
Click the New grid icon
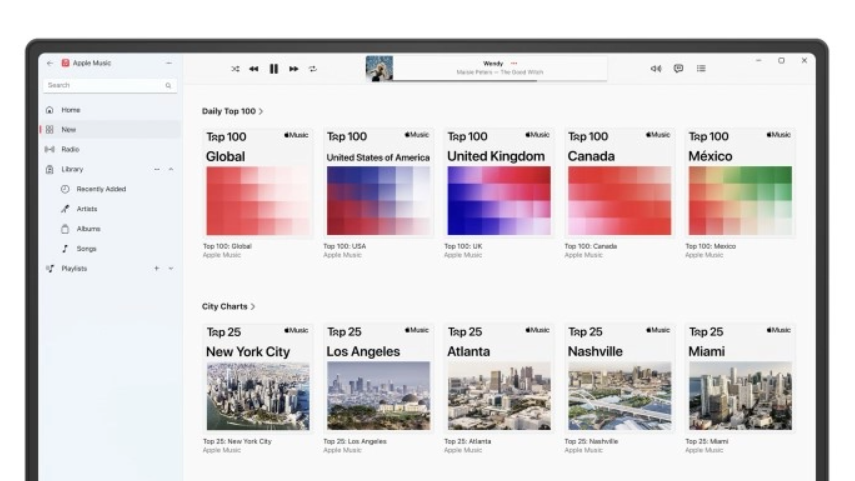(x=50, y=130)
